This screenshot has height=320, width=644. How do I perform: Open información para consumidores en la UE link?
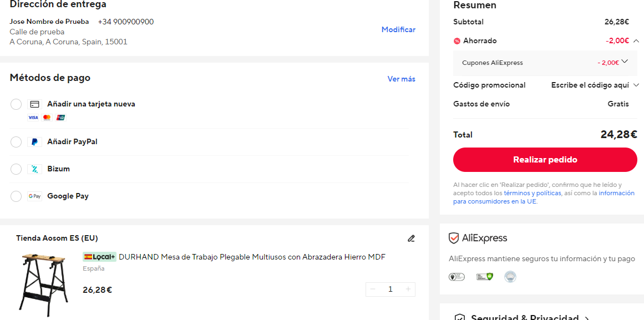(x=544, y=197)
